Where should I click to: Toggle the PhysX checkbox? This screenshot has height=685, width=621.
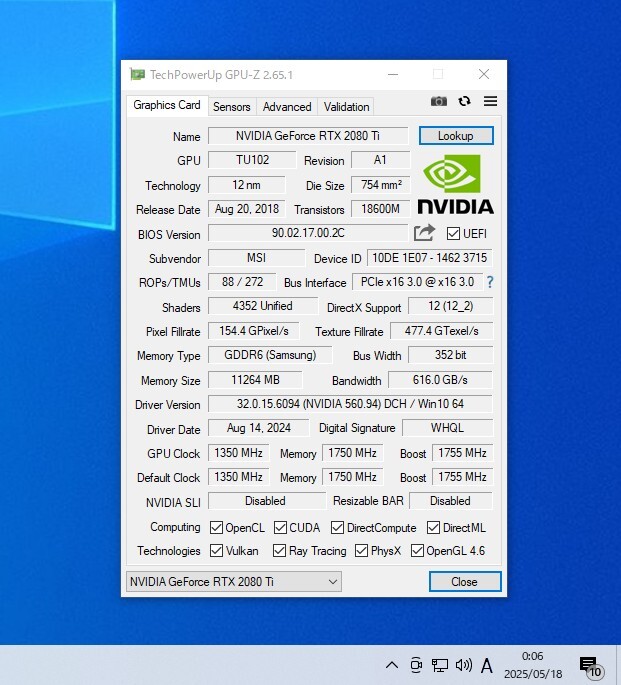[361, 550]
